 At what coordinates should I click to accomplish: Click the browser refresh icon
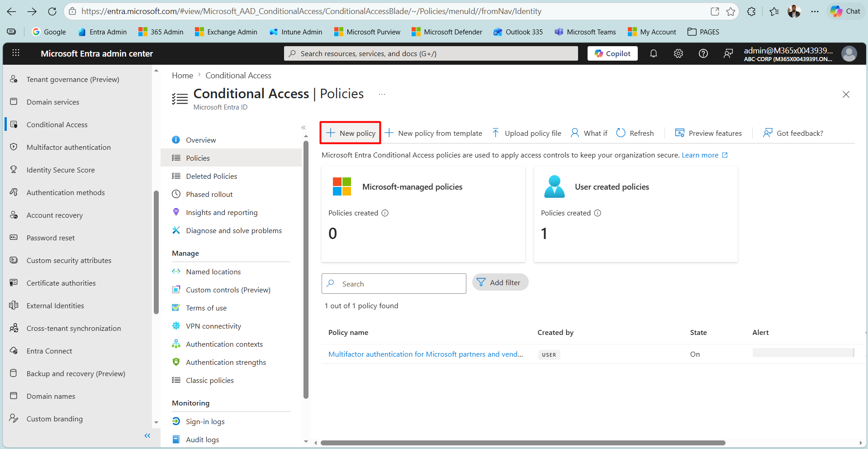click(x=52, y=11)
